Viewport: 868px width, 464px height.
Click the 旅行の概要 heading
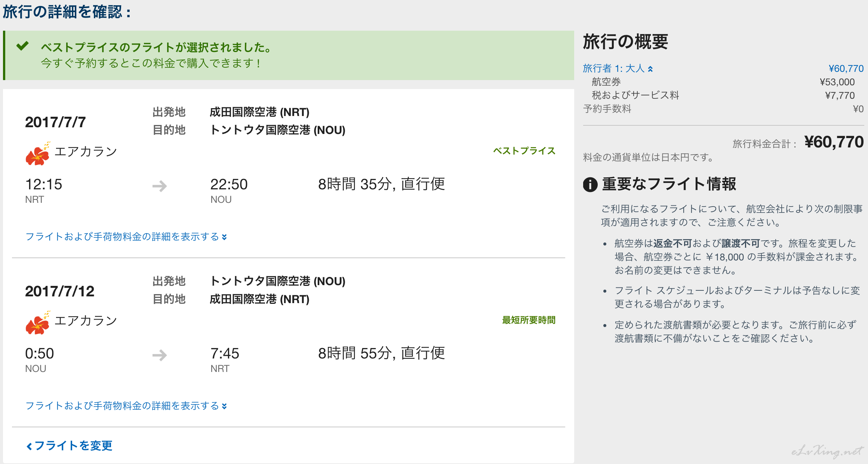click(625, 42)
